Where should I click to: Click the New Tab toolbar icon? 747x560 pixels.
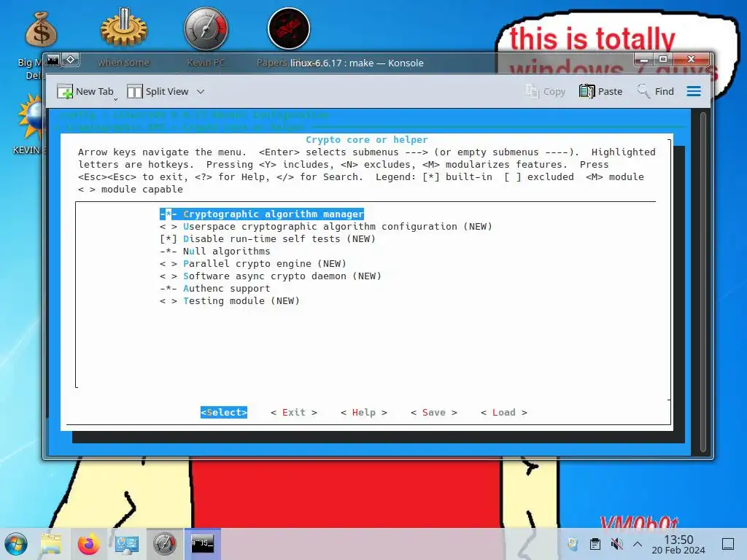pyautogui.click(x=65, y=91)
